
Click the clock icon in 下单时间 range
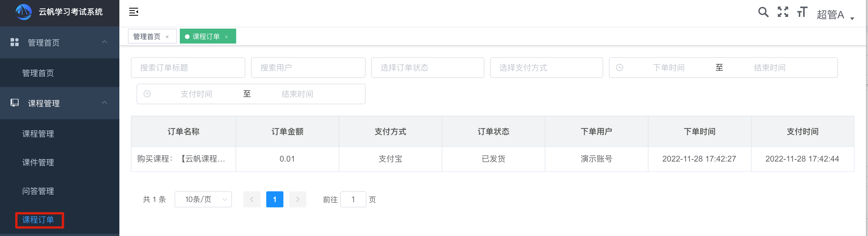click(x=619, y=67)
